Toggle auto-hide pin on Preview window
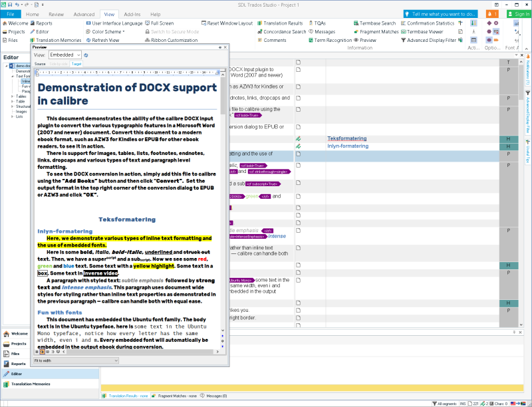This screenshot has height=407, width=532. point(220,47)
